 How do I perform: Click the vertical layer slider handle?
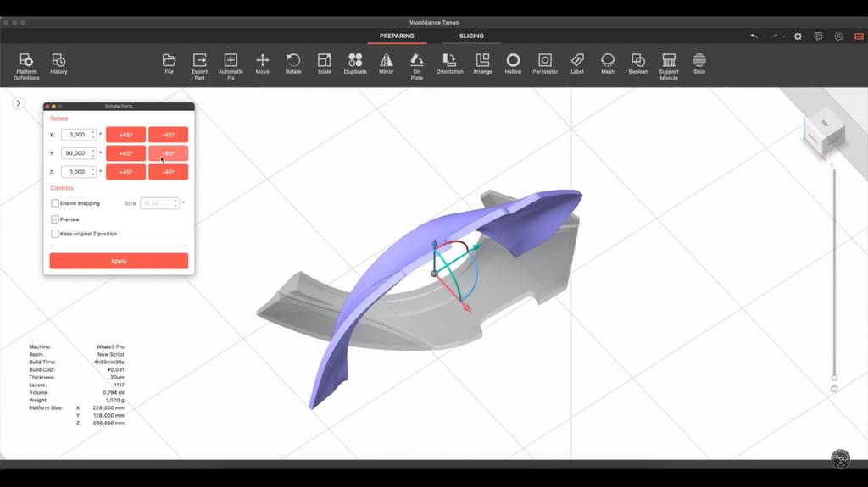tap(834, 378)
